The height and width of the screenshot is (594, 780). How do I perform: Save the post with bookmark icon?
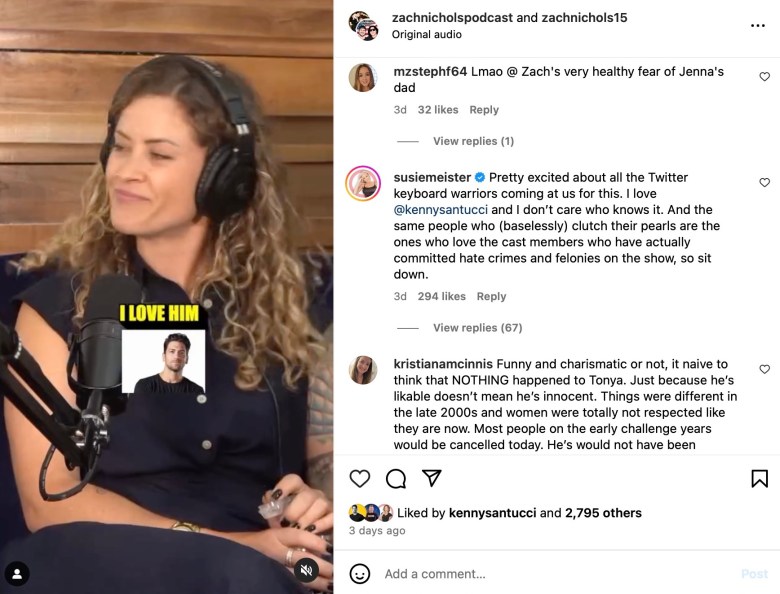tap(759, 479)
